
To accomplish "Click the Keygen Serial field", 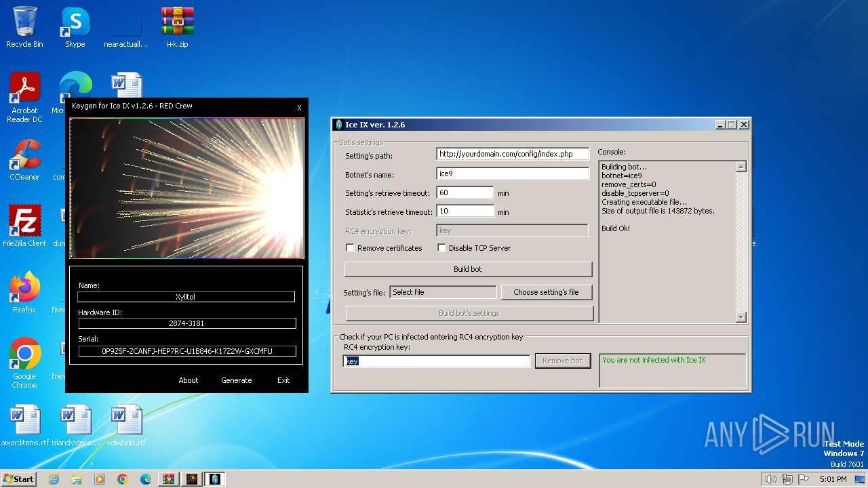I will pyautogui.click(x=187, y=351).
